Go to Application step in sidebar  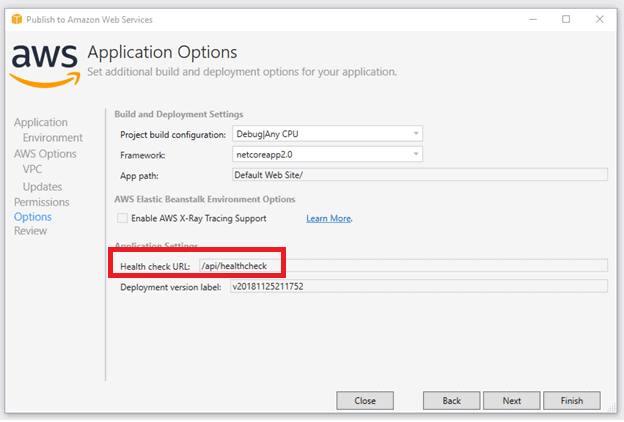click(x=41, y=122)
